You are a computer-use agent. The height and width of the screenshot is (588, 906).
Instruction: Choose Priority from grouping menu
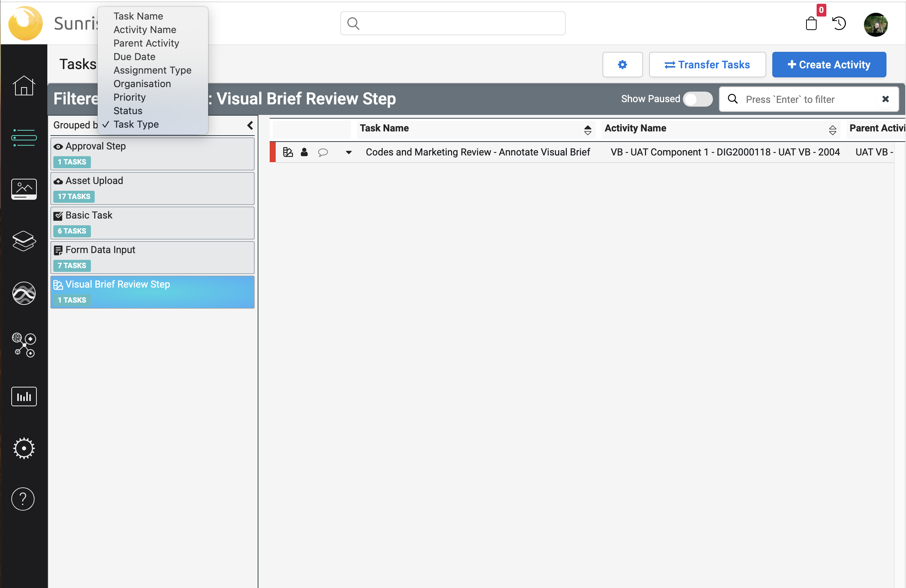pyautogui.click(x=130, y=97)
